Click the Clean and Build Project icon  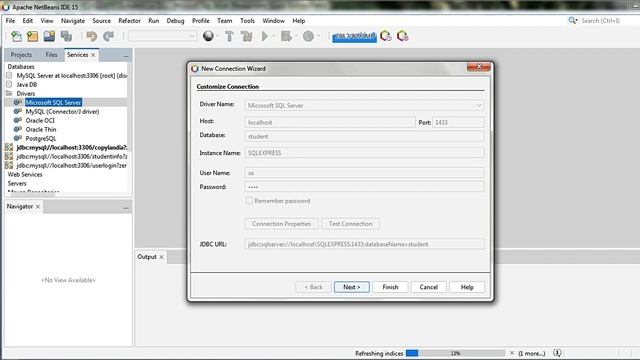[x=246, y=36]
